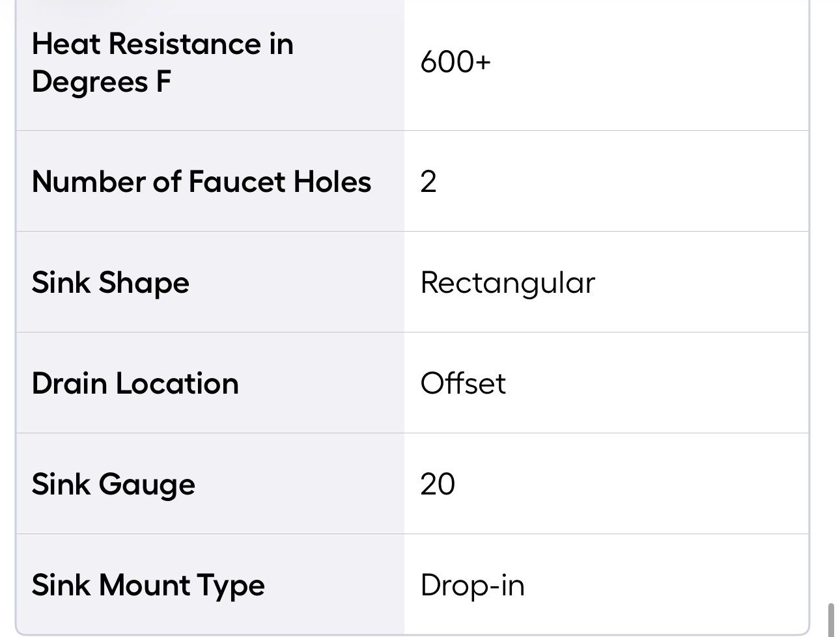Screen dimensions: 840x637
Task: Click the Drop-in mount type value
Action: click(473, 585)
